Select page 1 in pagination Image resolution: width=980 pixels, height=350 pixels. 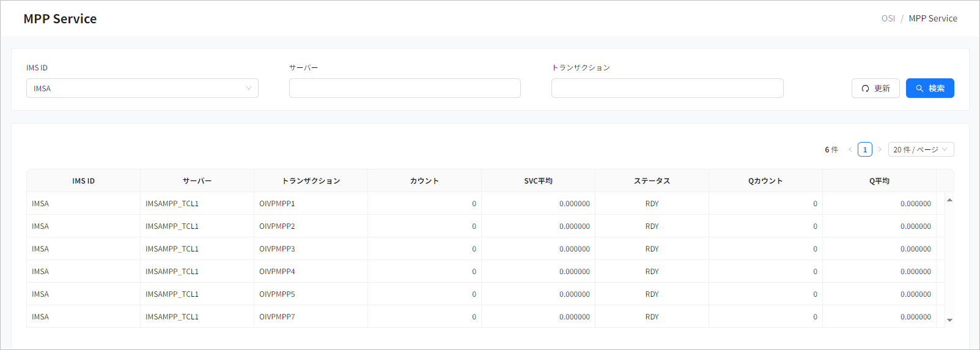pos(864,149)
